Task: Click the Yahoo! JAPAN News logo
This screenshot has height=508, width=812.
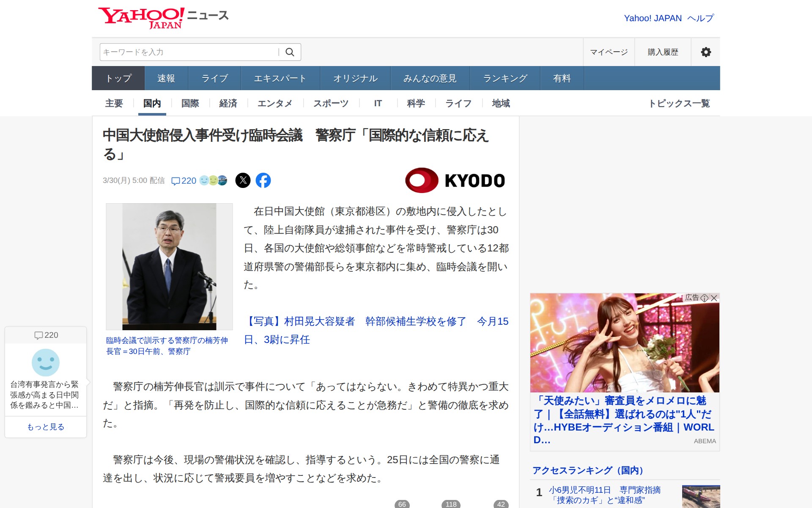Action: pyautogui.click(x=163, y=18)
